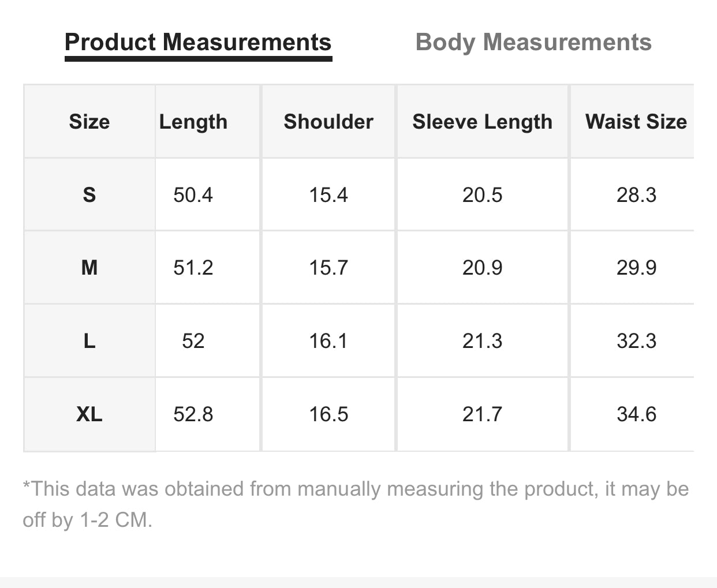Click the 50.4 length cell
This screenshot has height=588, width=717.
click(193, 195)
